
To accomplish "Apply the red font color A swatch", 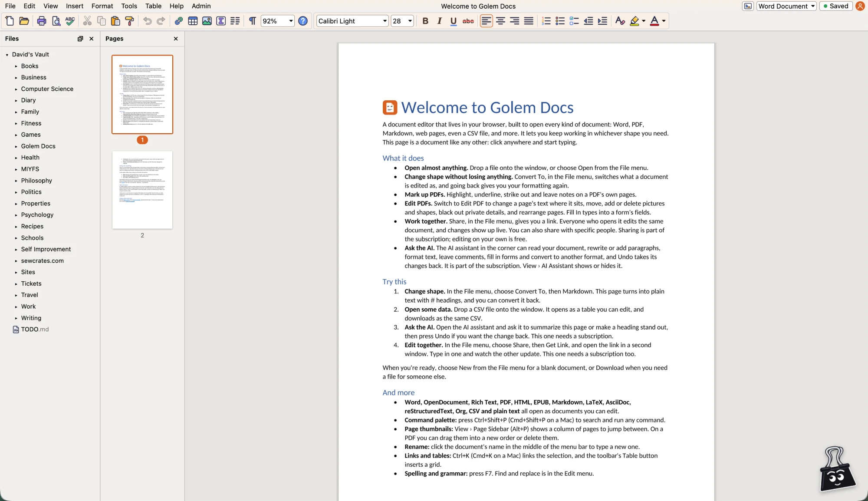I will tap(654, 21).
